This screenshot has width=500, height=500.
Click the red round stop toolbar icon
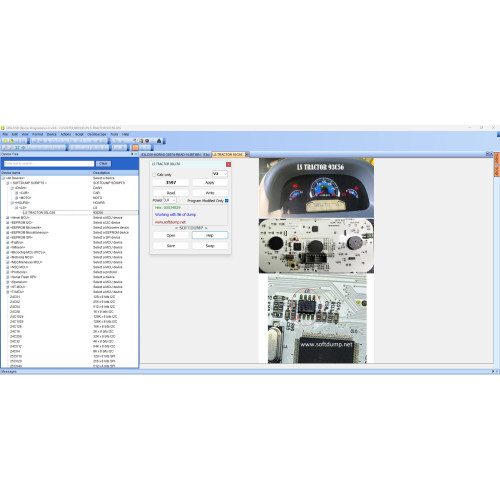147,141
